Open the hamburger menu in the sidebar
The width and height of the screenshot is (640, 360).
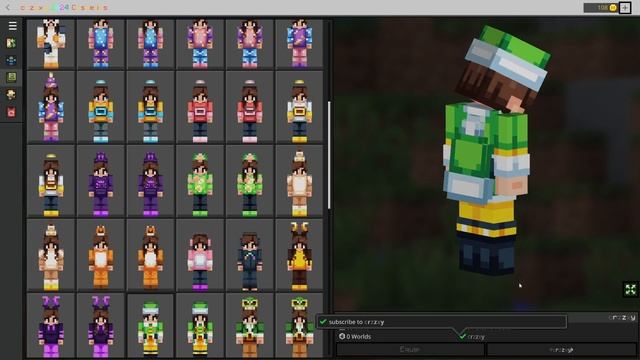click(13, 26)
